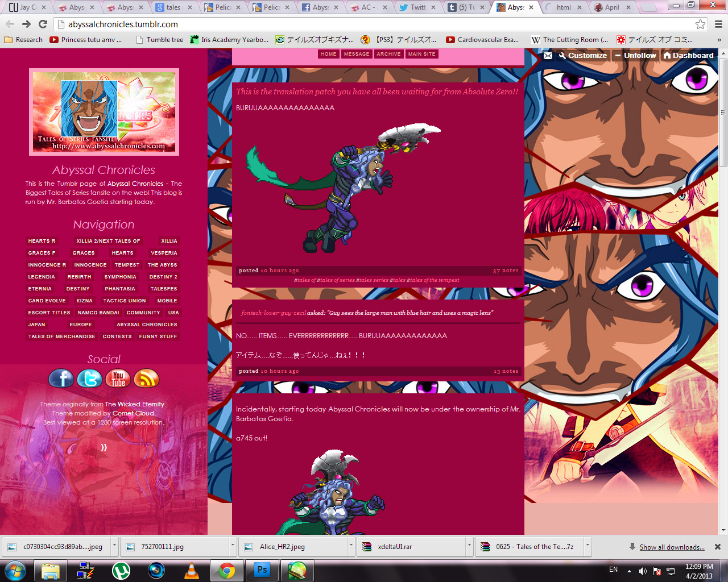Open uTorrent from the taskbar
Viewport: 728px width, 582px height.
pos(121,570)
